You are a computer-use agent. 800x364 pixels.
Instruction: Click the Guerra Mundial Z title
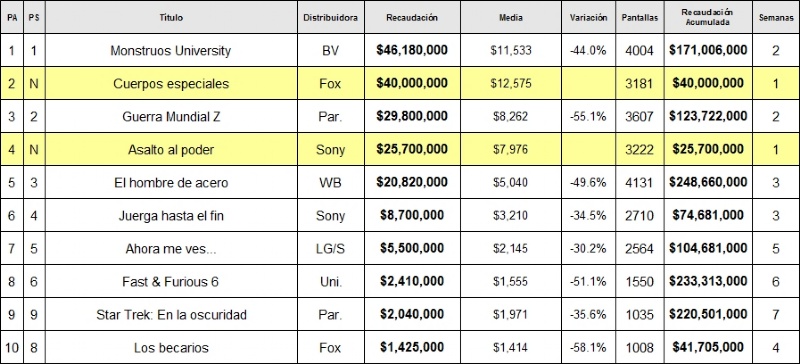pos(171,116)
